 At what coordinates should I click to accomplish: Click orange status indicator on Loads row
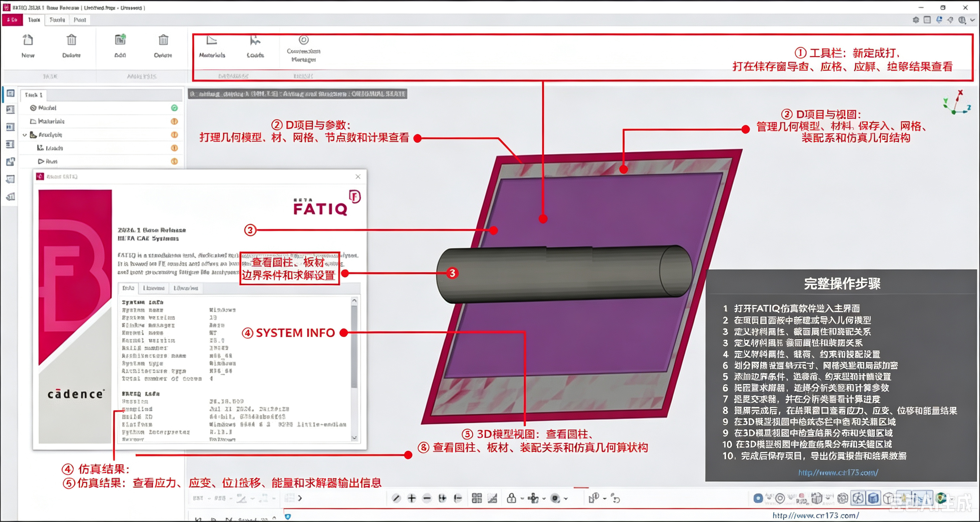coord(174,148)
